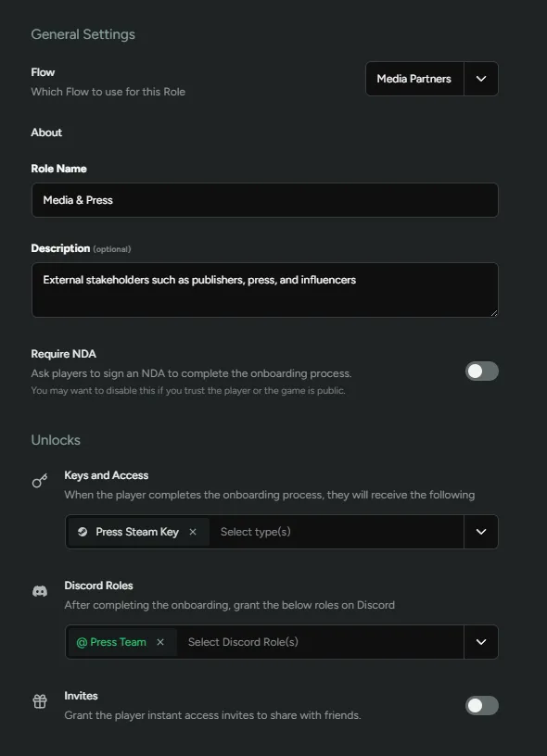Click the gift icon beside Invites
547x756 pixels.
coord(39,700)
